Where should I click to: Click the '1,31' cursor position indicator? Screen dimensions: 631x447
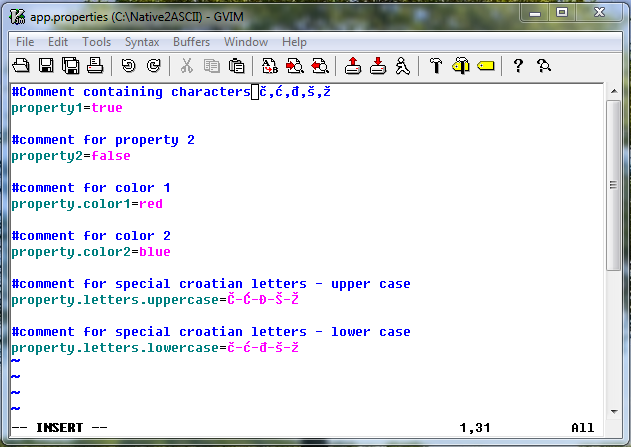475,428
